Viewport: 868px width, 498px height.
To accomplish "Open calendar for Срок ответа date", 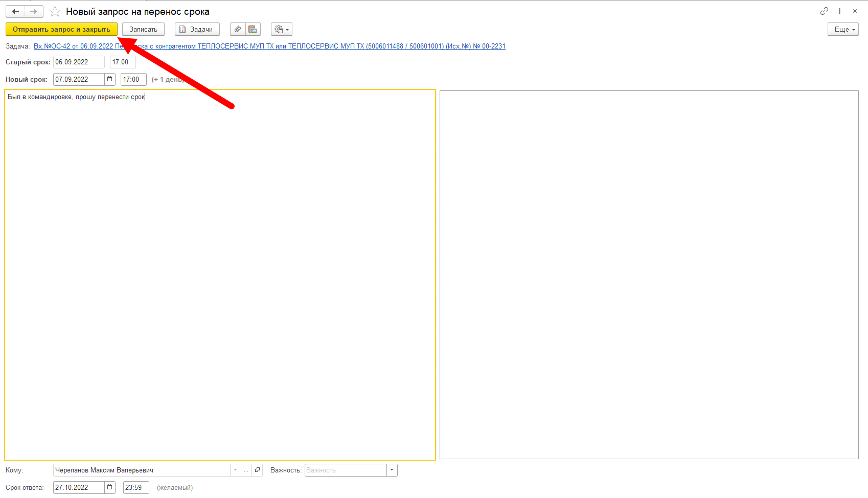I will point(110,487).
